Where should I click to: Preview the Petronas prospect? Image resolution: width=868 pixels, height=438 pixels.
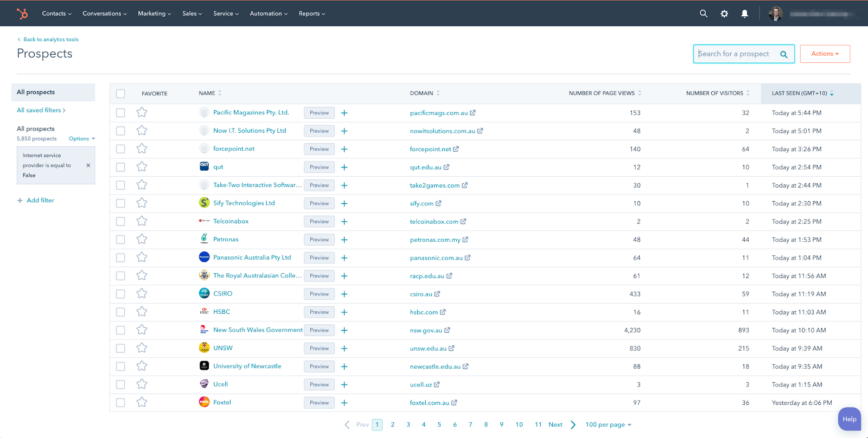point(319,240)
